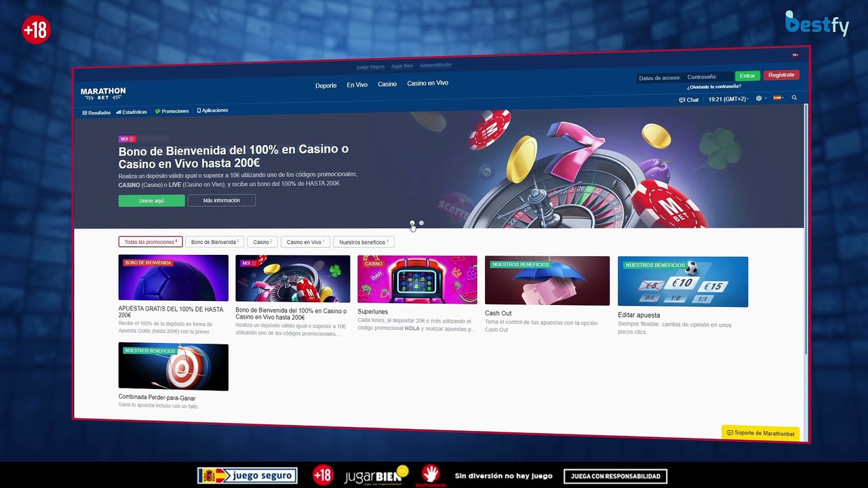Open the Soporte de Marathonbet chat button
The height and width of the screenshot is (488, 868).
(x=760, y=433)
